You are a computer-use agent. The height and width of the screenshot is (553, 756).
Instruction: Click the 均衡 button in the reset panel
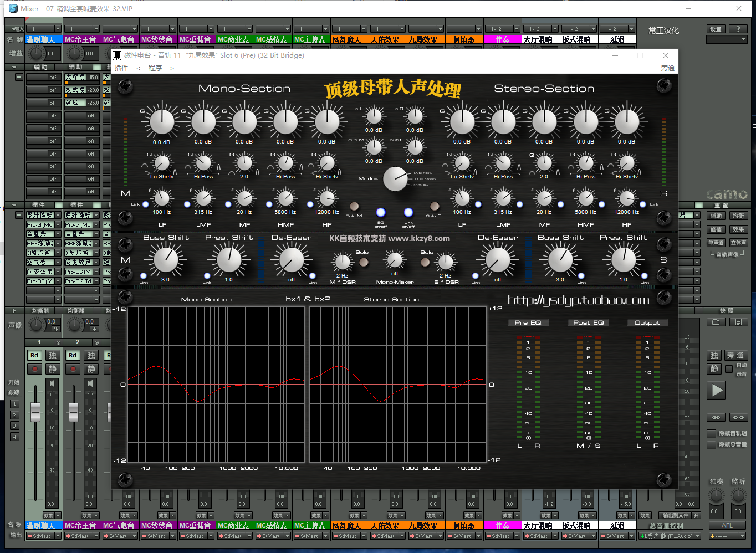tap(738, 216)
